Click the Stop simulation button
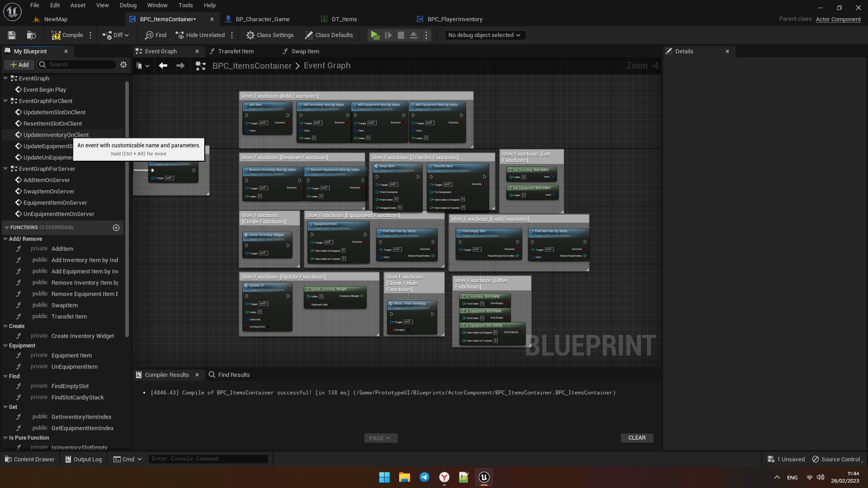868x488 pixels. pos(401,35)
